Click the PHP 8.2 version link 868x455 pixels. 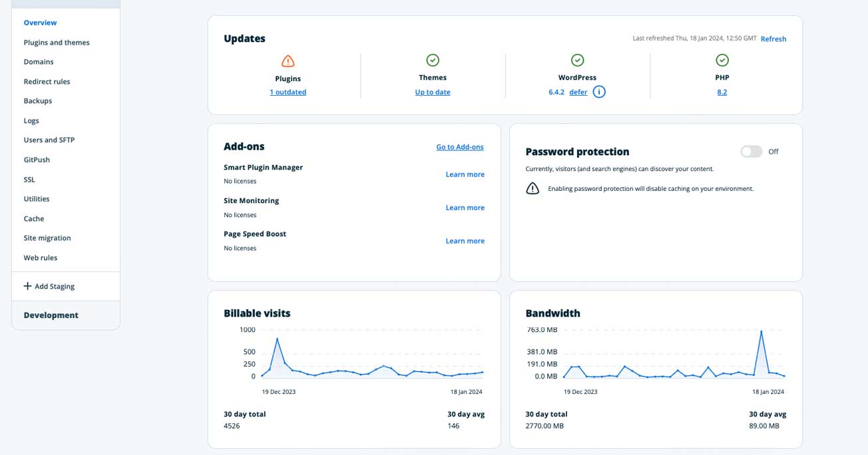tap(722, 92)
